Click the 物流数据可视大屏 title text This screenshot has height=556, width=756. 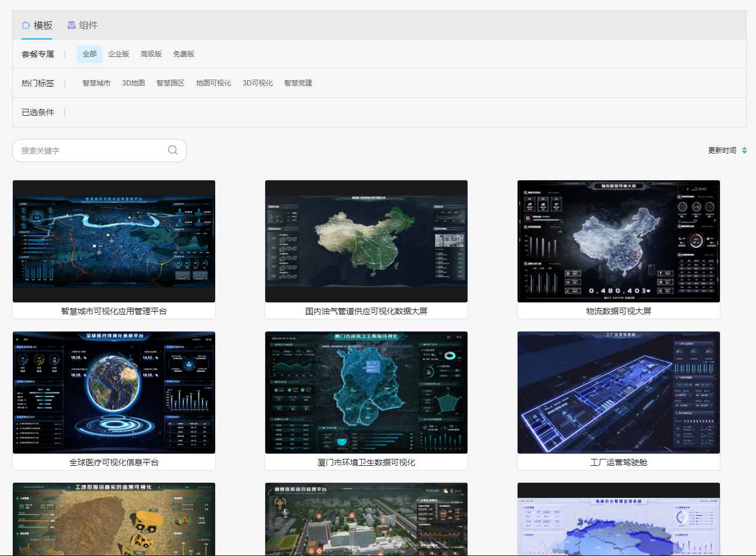619,311
